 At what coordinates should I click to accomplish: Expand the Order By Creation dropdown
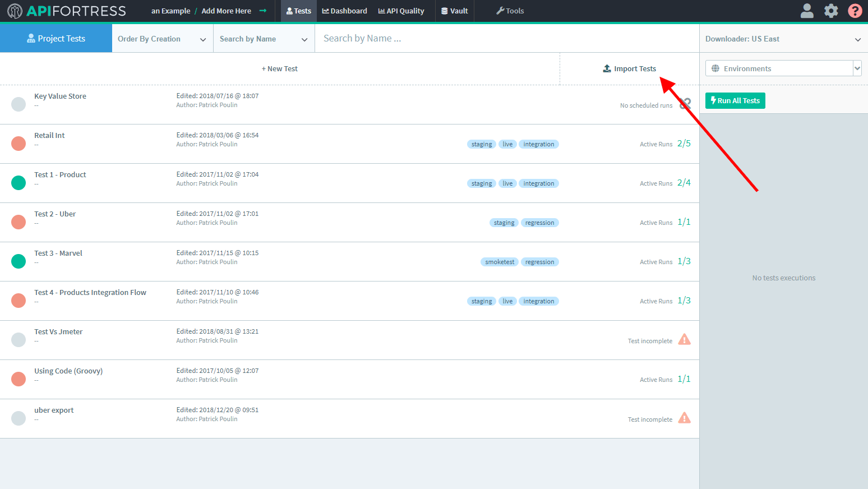coord(162,39)
